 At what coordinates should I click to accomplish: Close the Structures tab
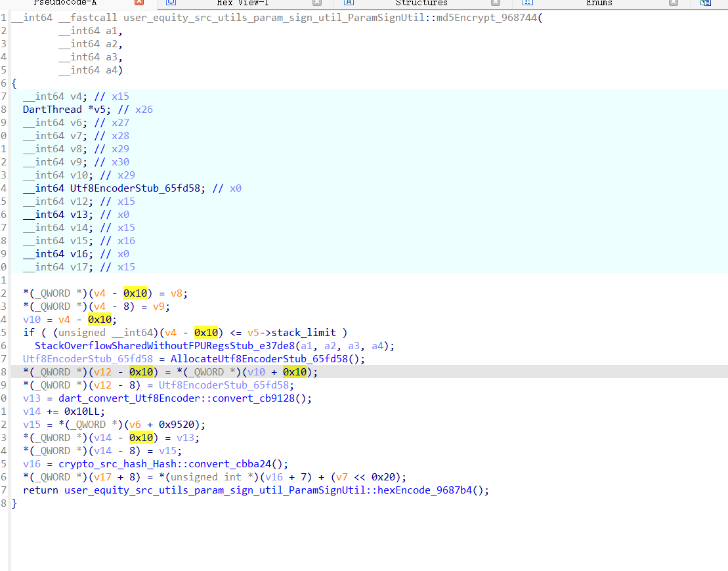495,3
